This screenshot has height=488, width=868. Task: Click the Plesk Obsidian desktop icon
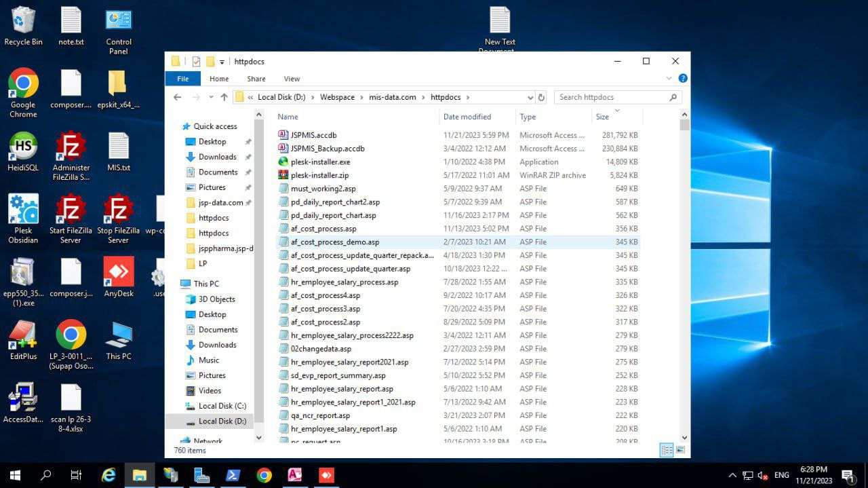tap(23, 210)
